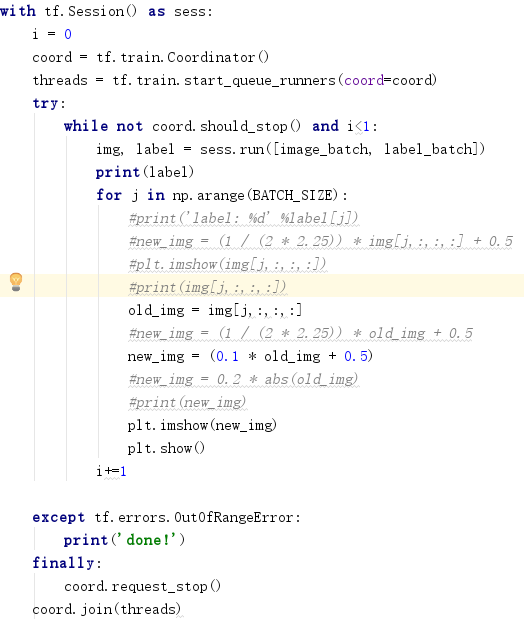Click the 'threads = tf.train.start_queue_runners' line

(x=235, y=81)
